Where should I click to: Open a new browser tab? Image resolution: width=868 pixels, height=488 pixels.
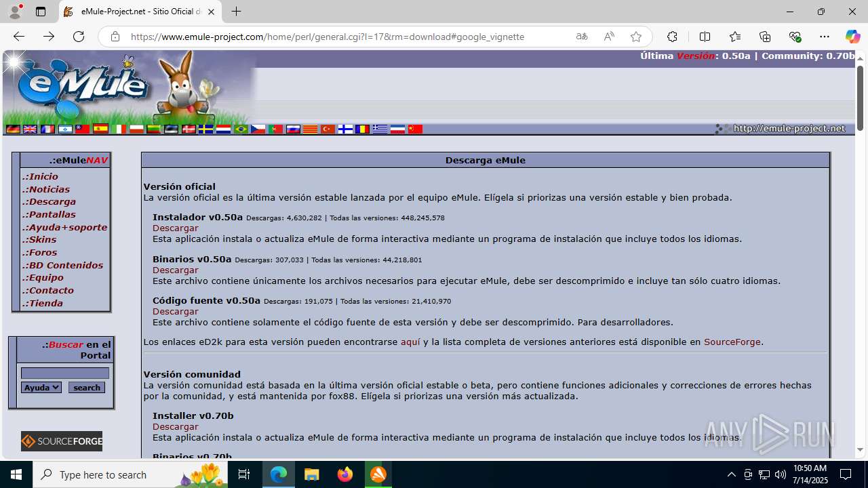[236, 12]
